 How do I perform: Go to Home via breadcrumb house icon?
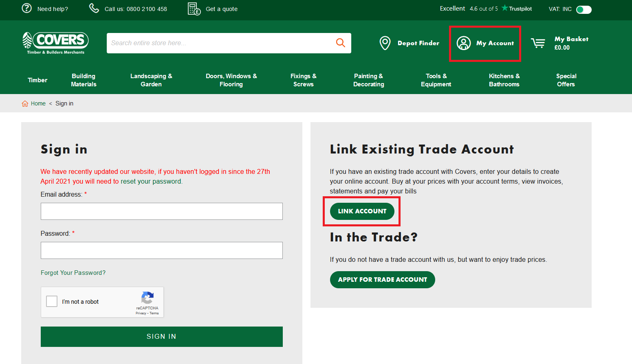click(x=25, y=103)
